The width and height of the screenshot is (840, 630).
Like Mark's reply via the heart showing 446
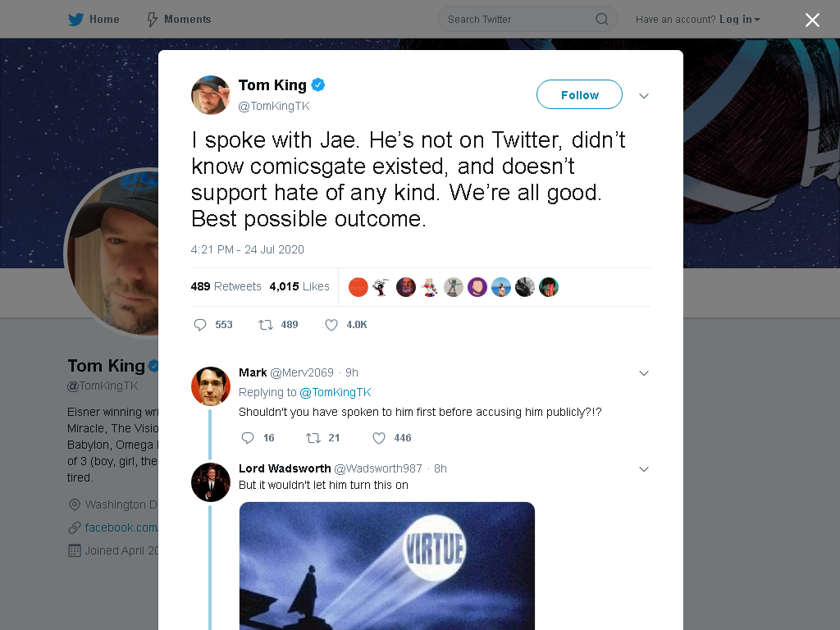(x=379, y=438)
